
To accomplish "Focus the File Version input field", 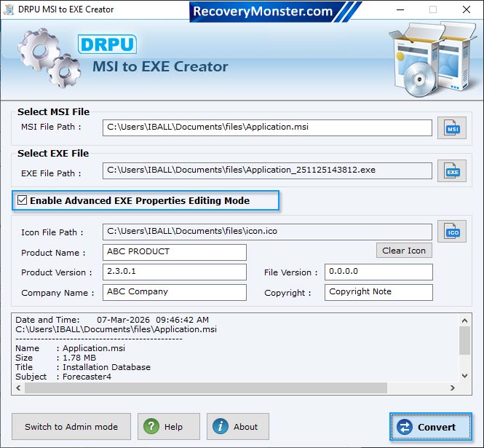I will pos(378,272).
